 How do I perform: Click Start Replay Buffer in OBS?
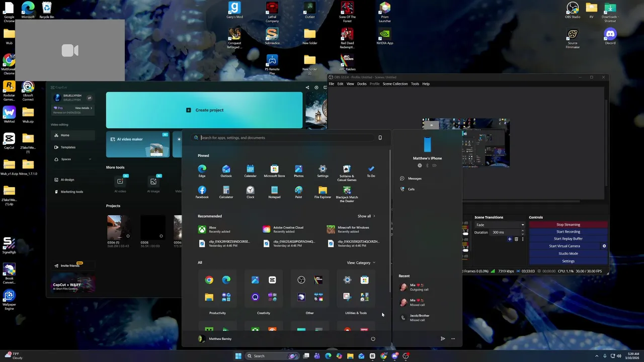click(x=568, y=239)
